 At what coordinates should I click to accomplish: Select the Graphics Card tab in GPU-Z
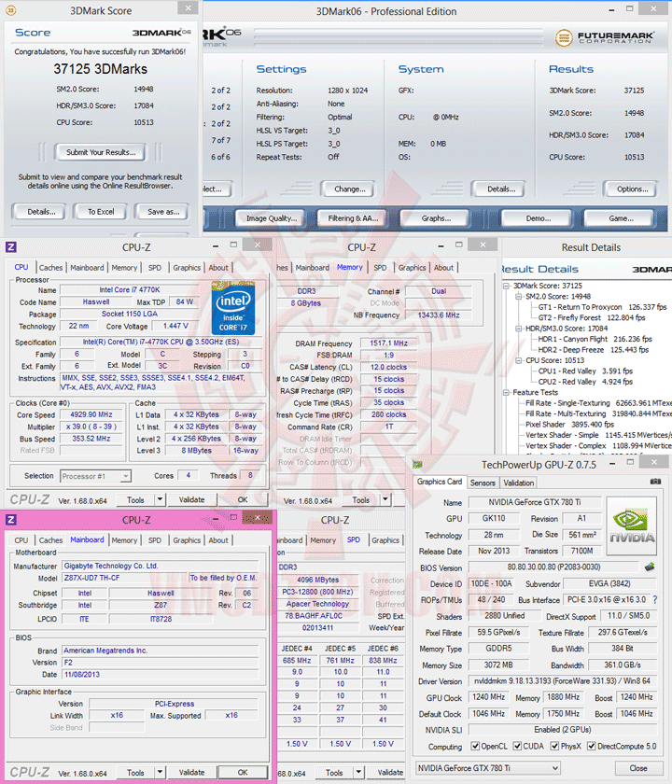[x=440, y=482]
